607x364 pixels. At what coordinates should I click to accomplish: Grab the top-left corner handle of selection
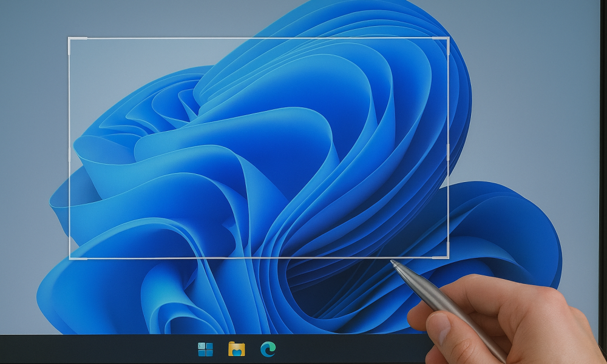click(69, 38)
